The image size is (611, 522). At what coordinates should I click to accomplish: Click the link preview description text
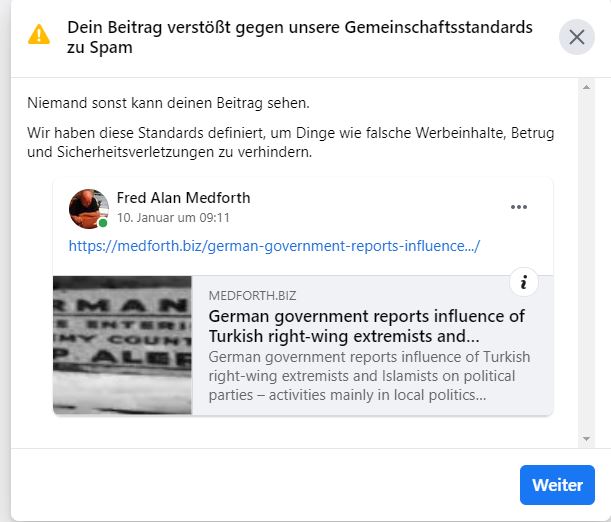point(368,376)
